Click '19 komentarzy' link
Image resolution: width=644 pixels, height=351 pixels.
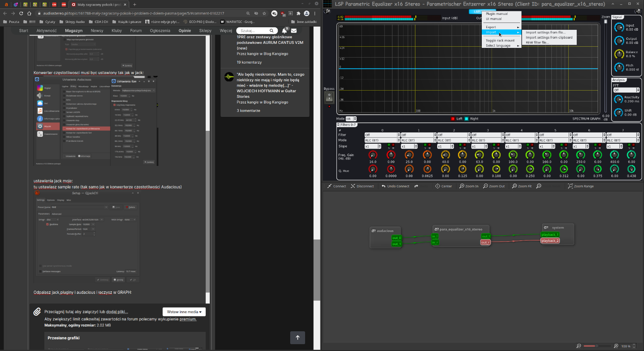click(x=249, y=62)
